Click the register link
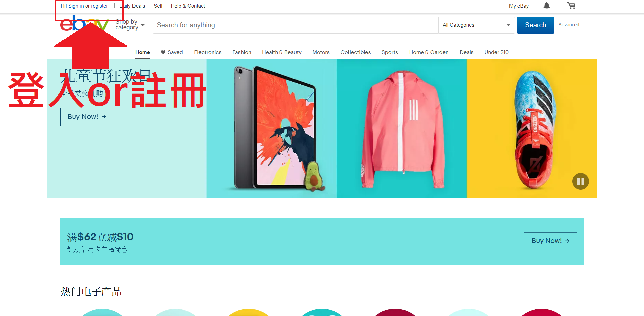This screenshot has width=644, height=316. coord(99,6)
